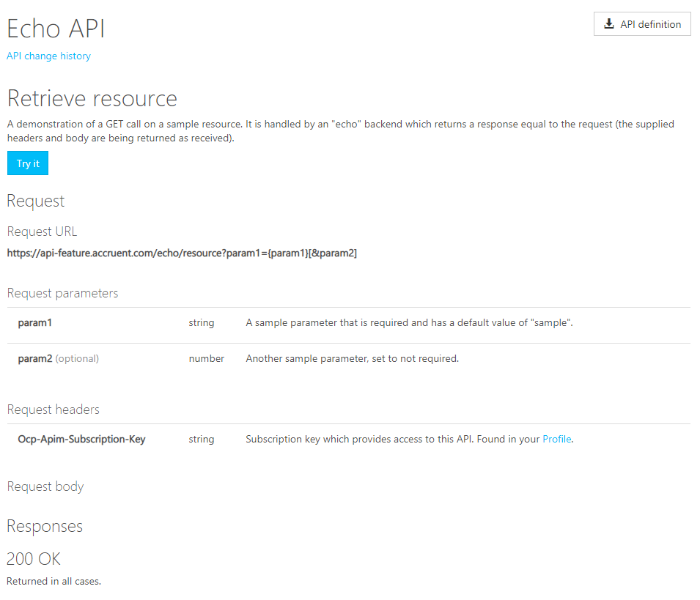The height and width of the screenshot is (600, 700).
Task: Click the param1 parameter name
Action: pyautogui.click(x=35, y=322)
